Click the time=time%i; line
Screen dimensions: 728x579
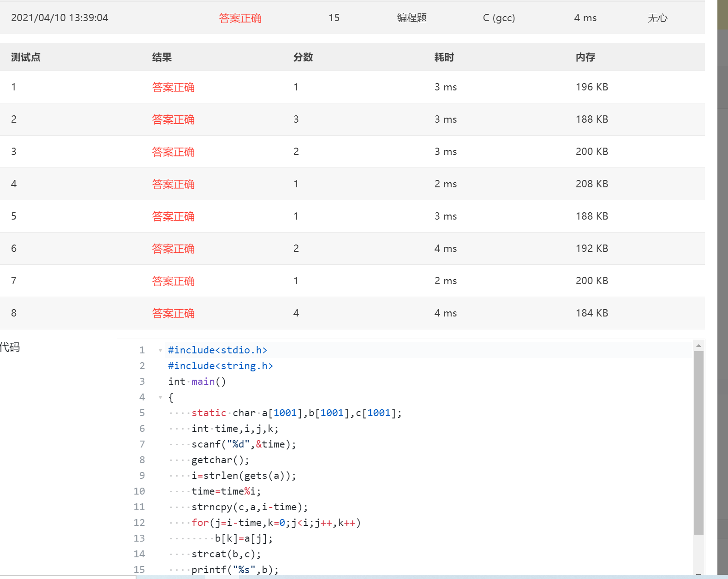click(227, 491)
